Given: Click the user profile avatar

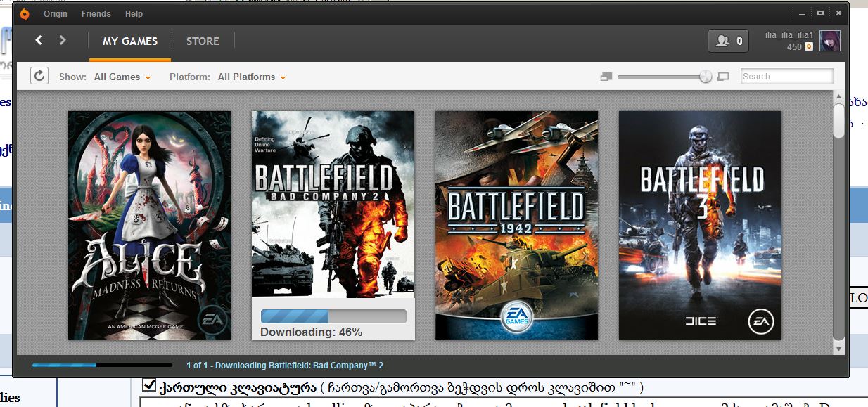Looking at the screenshot, I should point(829,41).
